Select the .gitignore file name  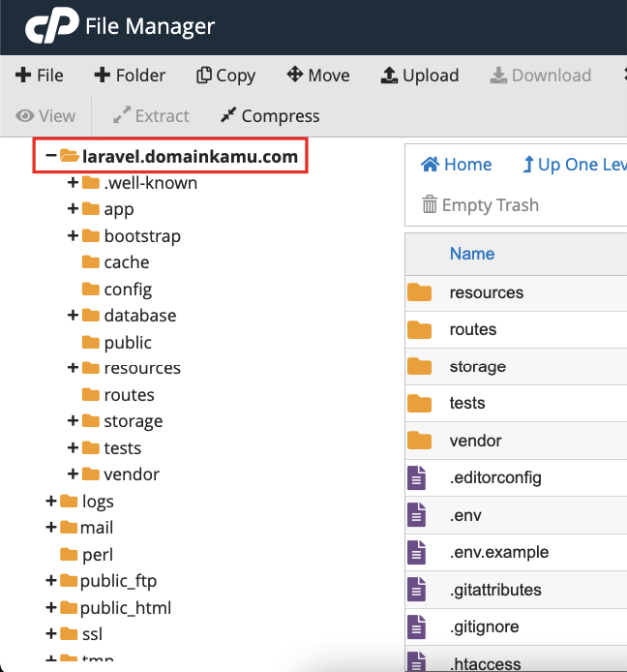pos(484,627)
